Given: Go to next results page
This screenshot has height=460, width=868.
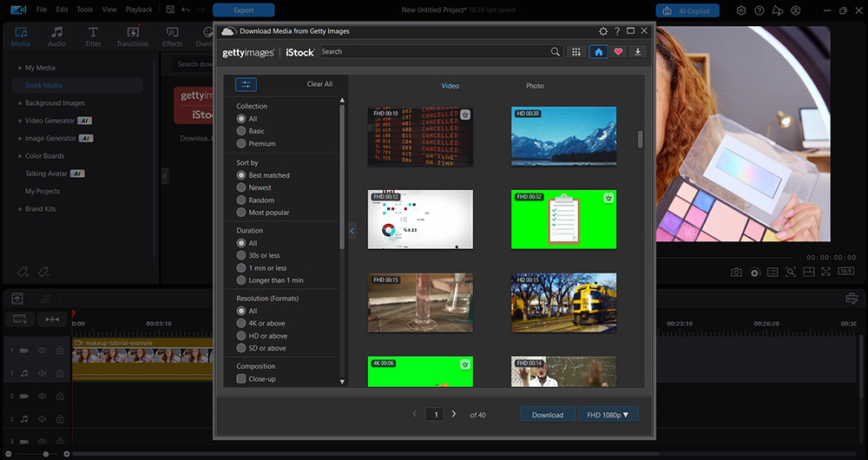Looking at the screenshot, I should [453, 415].
